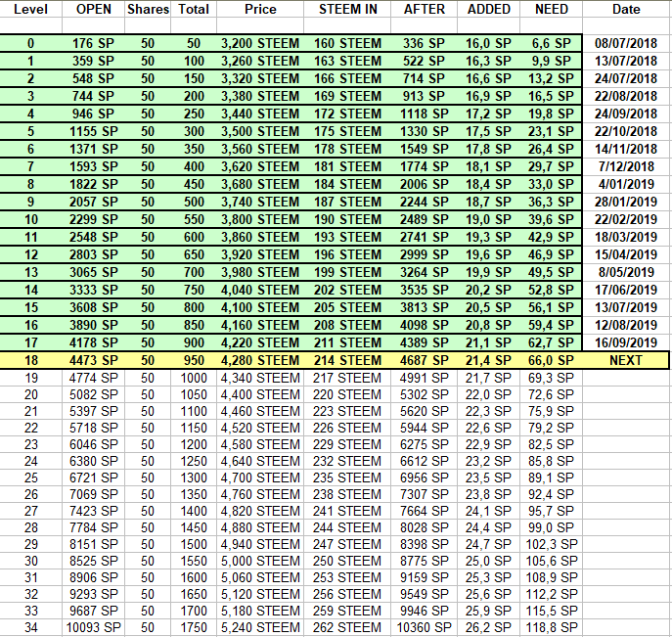672x637 pixels.
Task: Click the 163 STEEM cell
Action: click(x=347, y=61)
